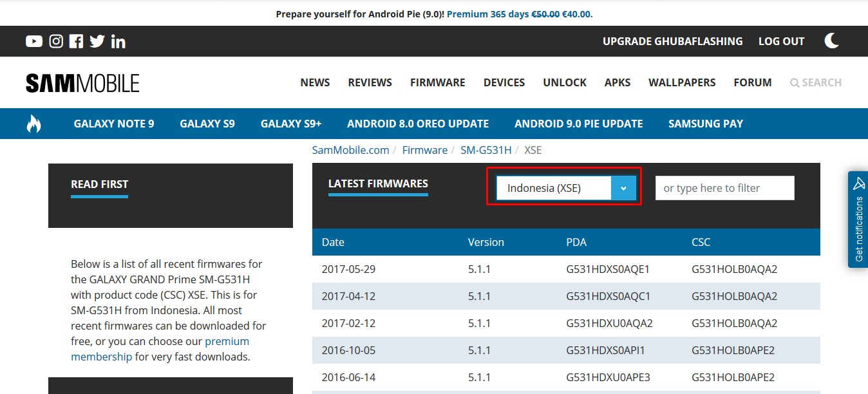Open the FORUM section
This screenshot has height=394, width=868.
tap(752, 82)
